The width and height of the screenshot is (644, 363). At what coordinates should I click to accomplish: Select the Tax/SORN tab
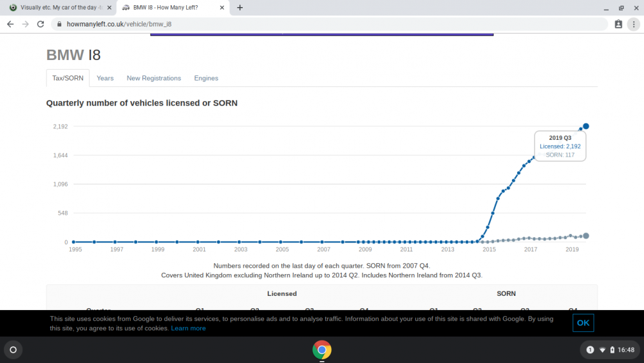(x=68, y=78)
